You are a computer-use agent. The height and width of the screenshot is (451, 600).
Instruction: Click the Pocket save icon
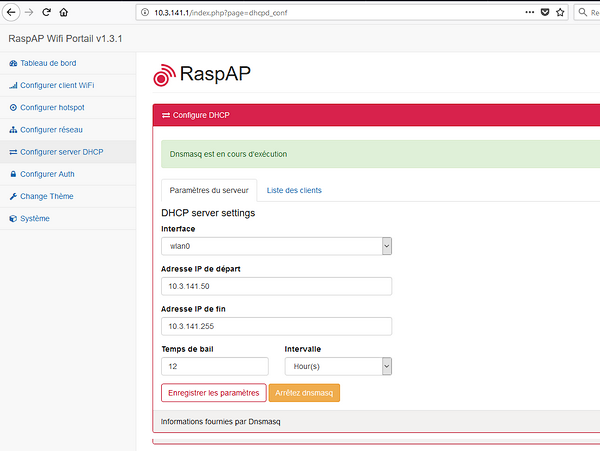[545, 12]
